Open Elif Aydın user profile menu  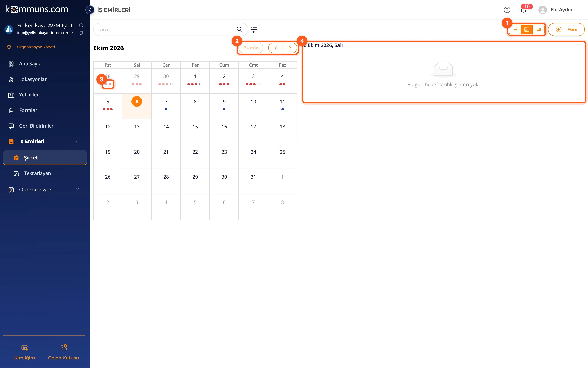(556, 10)
